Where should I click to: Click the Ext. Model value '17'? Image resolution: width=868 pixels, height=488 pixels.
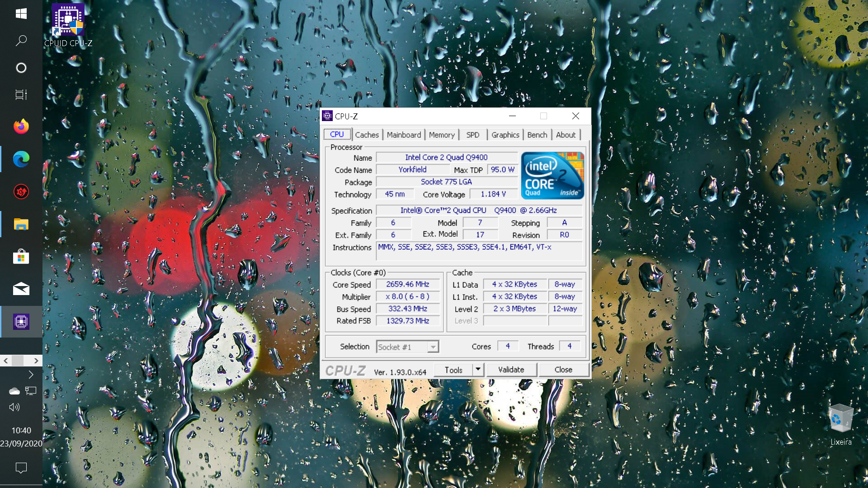pyautogui.click(x=480, y=235)
